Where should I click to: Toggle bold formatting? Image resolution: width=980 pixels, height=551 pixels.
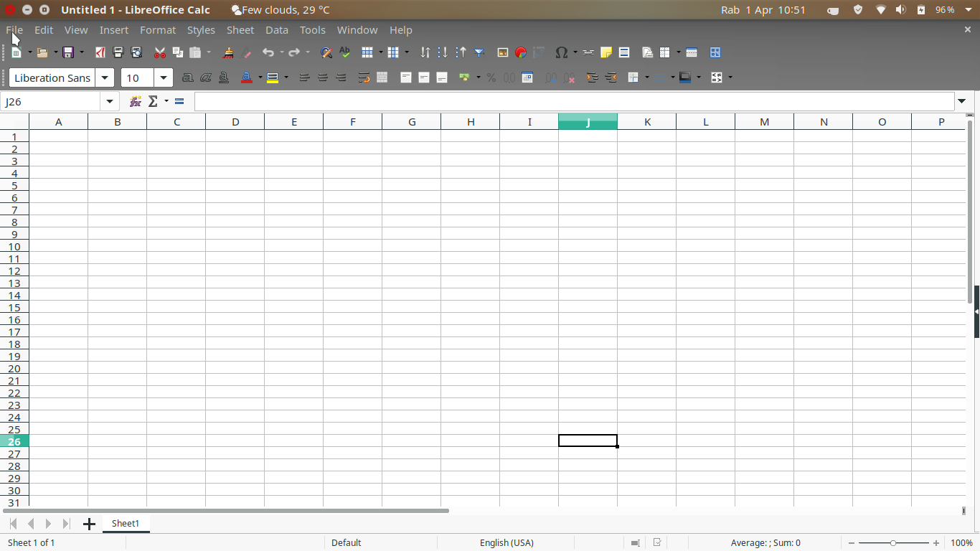click(x=187, y=77)
